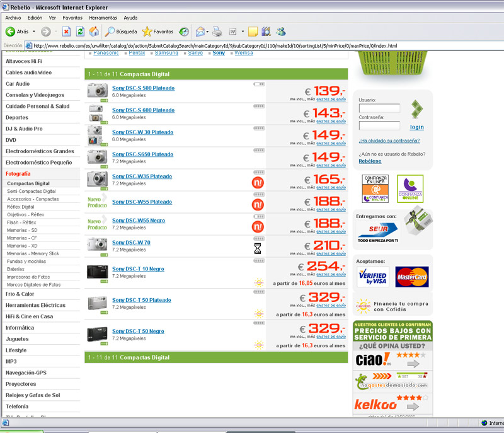Click stock indicator bar on DSC-S 500 row

[259, 84]
